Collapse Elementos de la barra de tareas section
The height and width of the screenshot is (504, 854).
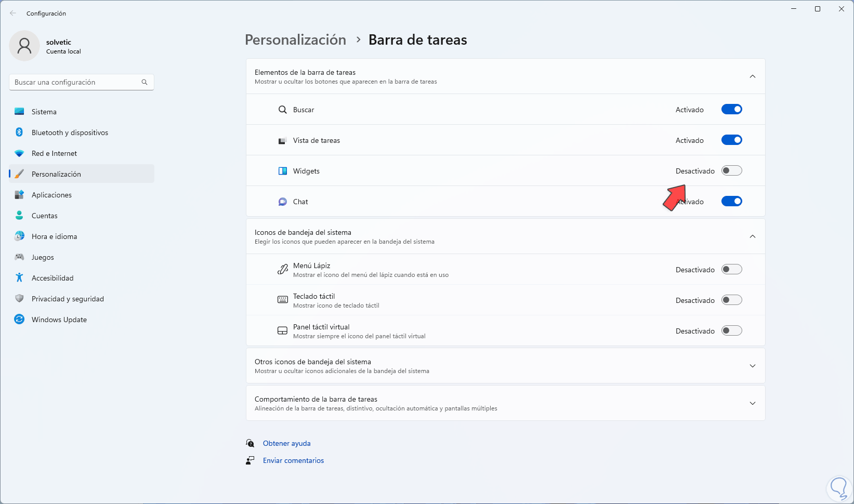pos(752,76)
